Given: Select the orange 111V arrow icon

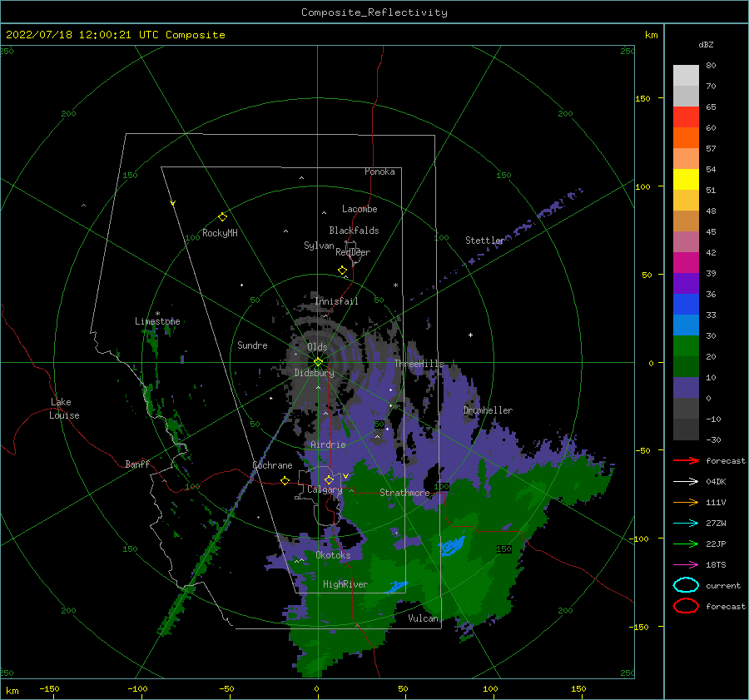Looking at the screenshot, I should click(686, 502).
